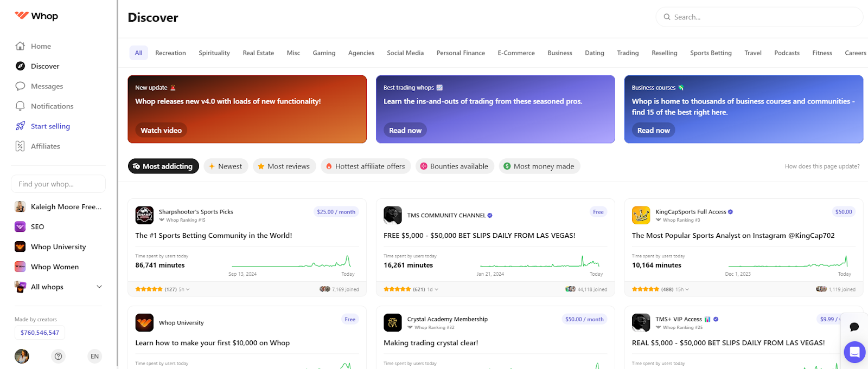The width and height of the screenshot is (868, 369).
Task: Click $50.00 / month Crystal Academy price
Action: pyautogui.click(x=584, y=319)
